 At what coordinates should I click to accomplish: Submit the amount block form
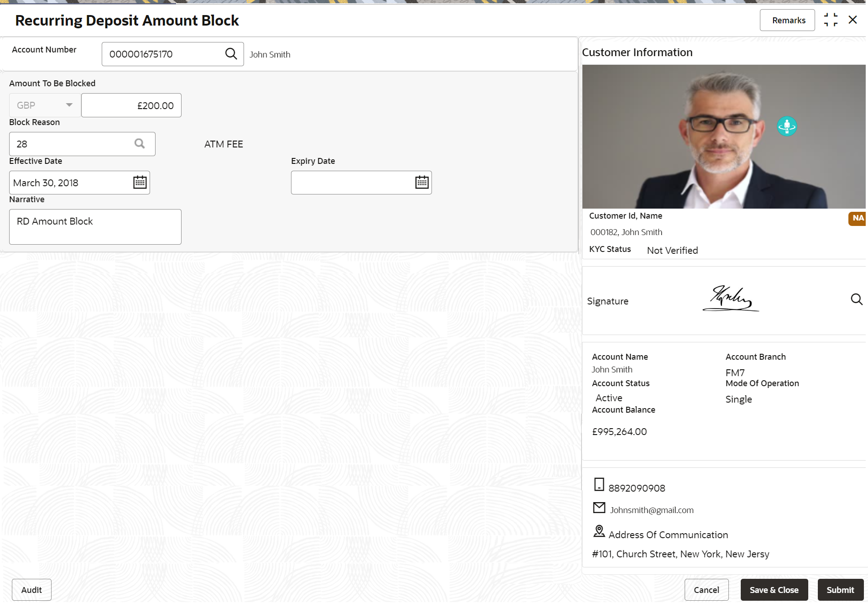click(840, 590)
